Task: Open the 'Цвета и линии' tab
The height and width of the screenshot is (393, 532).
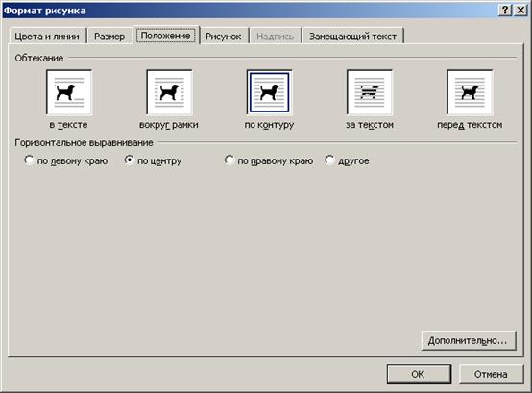Action: 47,37
